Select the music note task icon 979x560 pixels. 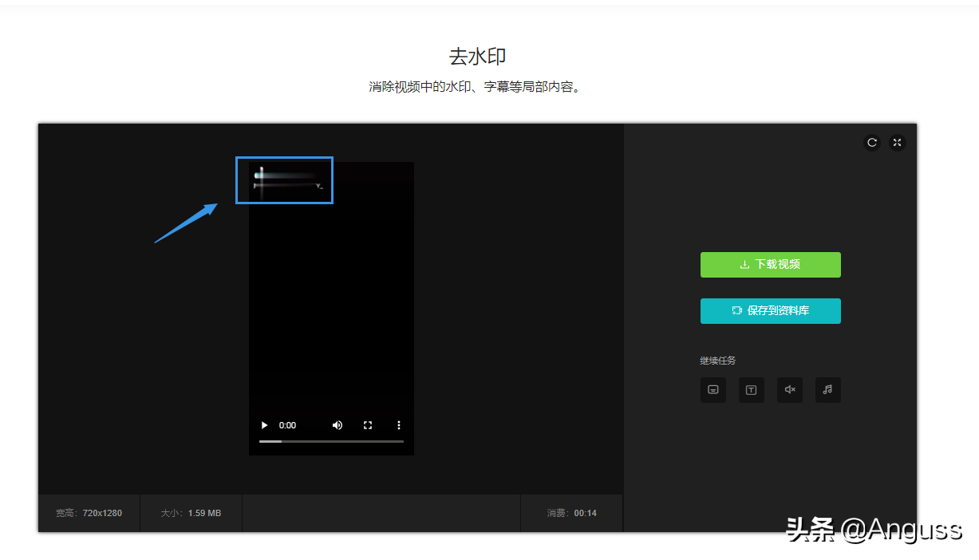[x=828, y=390]
